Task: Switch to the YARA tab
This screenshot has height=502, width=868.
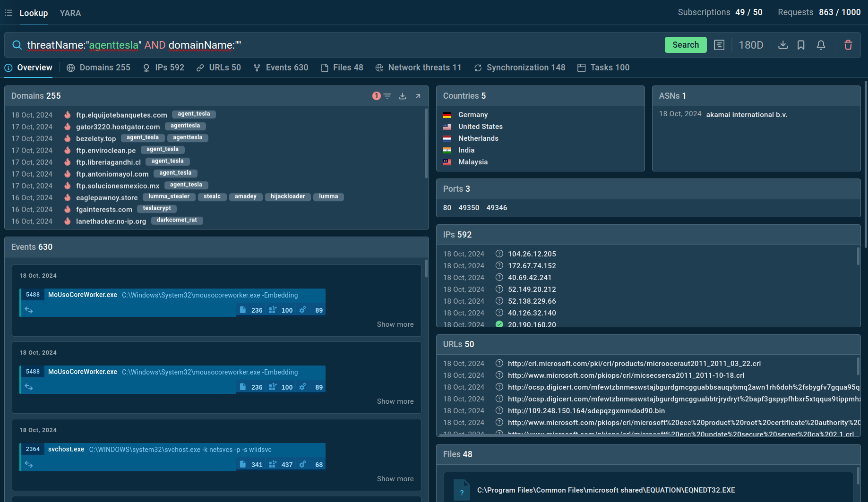Action: coord(70,13)
